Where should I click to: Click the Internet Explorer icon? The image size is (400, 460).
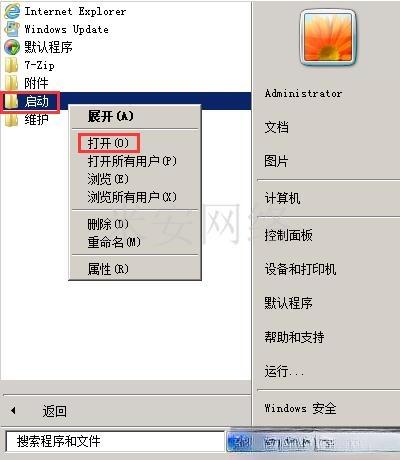pyautogui.click(x=12, y=11)
